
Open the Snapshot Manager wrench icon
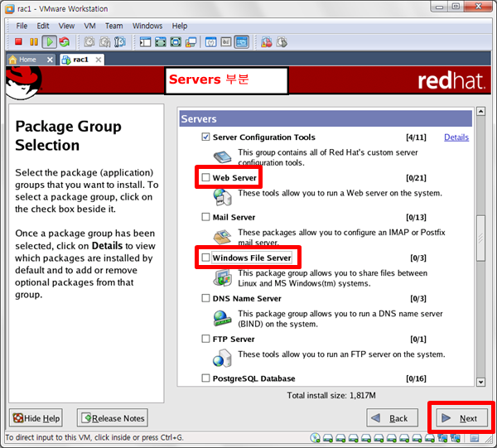click(x=120, y=42)
